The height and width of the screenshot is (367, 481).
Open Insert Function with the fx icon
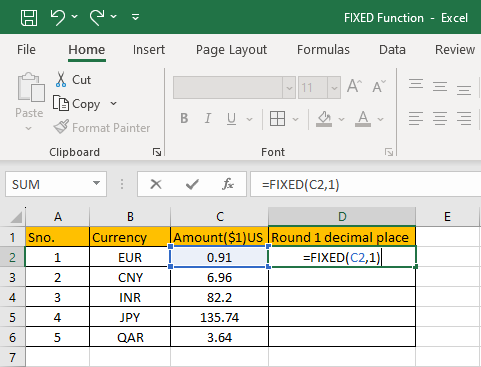tap(228, 184)
